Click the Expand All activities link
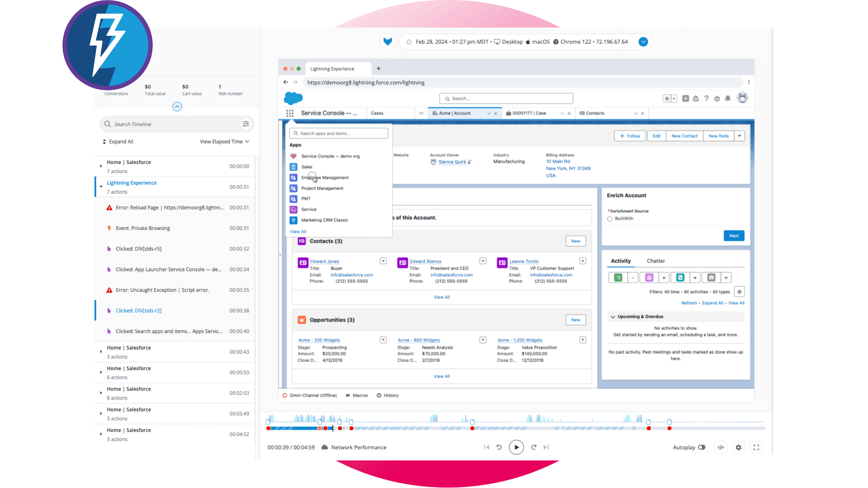Viewport: 868px width, 488px height. pos(712,303)
